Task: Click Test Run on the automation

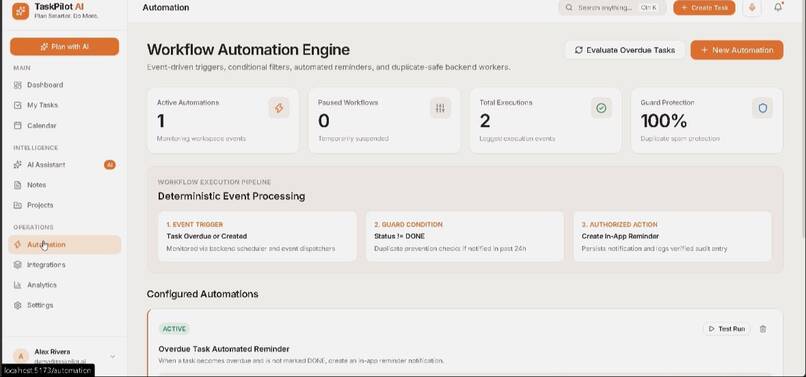Action: click(727, 329)
